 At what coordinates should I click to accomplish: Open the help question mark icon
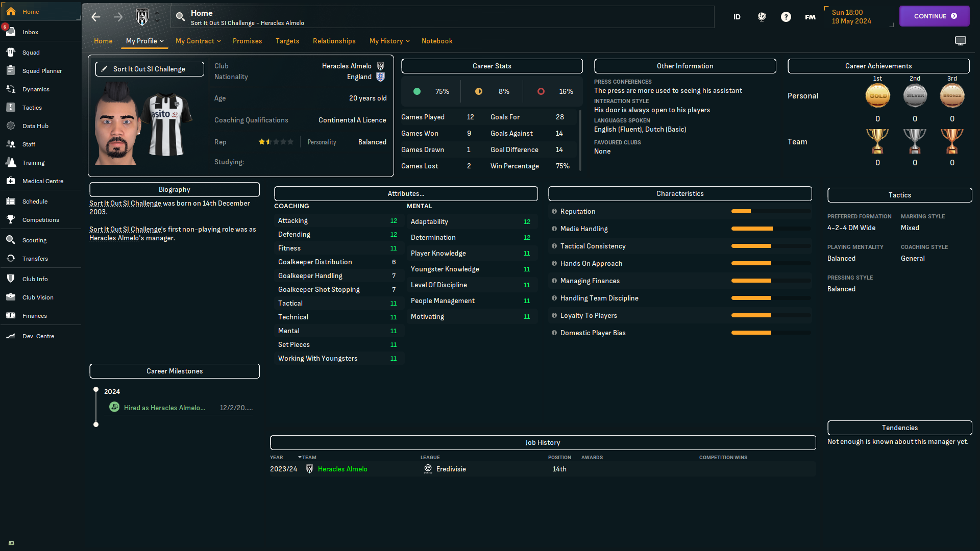click(786, 17)
